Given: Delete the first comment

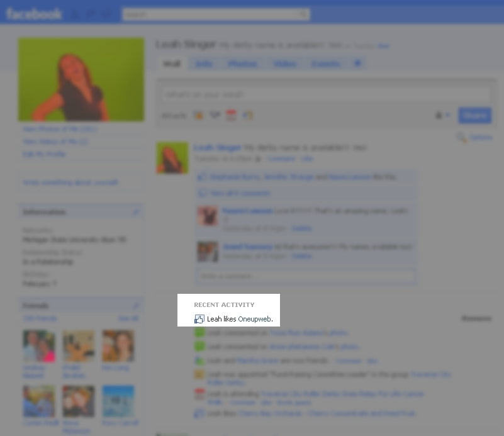Looking at the screenshot, I should tap(301, 228).
